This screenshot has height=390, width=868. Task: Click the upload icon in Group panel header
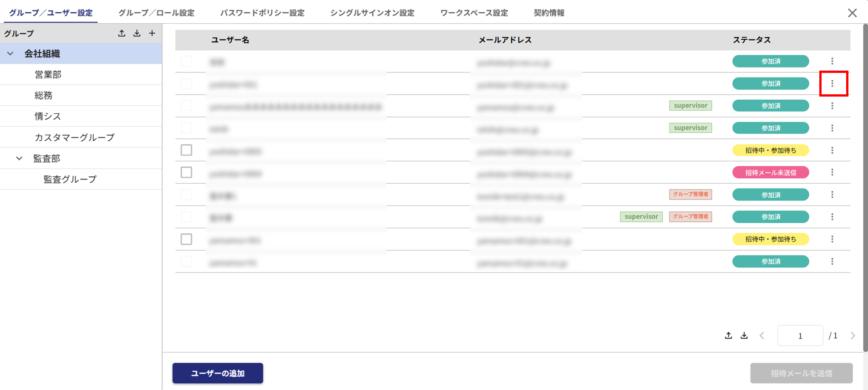[122, 33]
